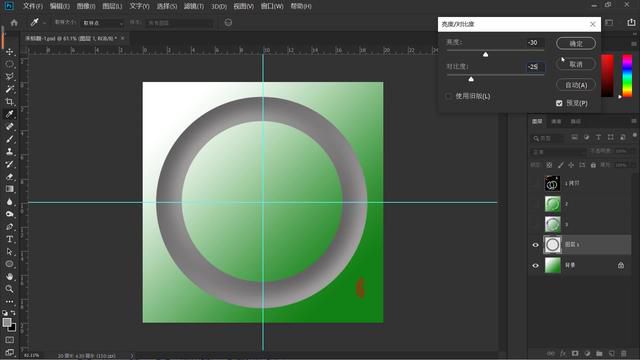The image size is (640, 360).
Task: Select the Eraser tool
Action: pos(9,177)
